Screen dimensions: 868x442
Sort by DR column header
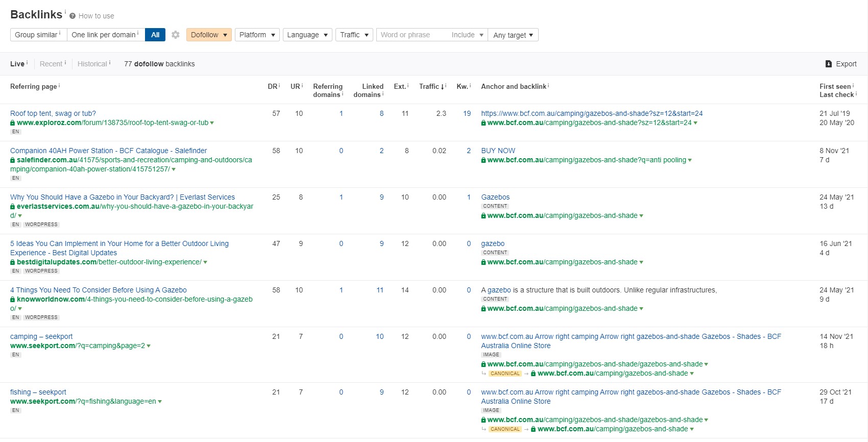coord(273,87)
